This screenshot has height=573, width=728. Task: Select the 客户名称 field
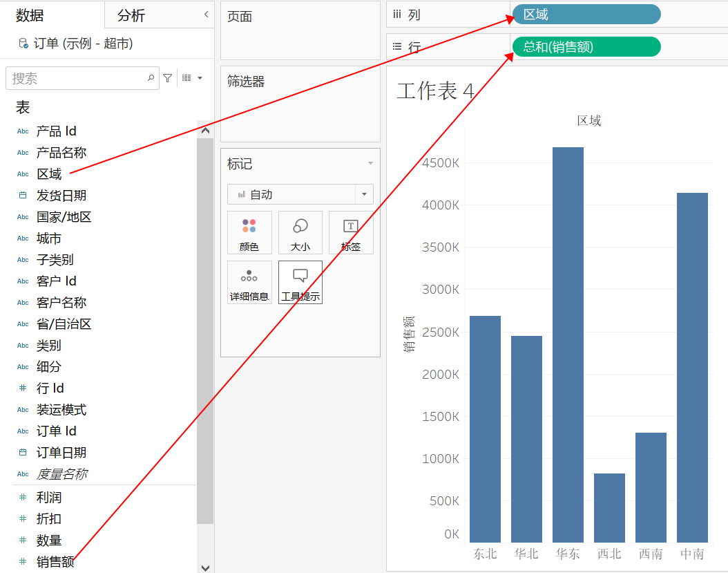click(x=61, y=303)
